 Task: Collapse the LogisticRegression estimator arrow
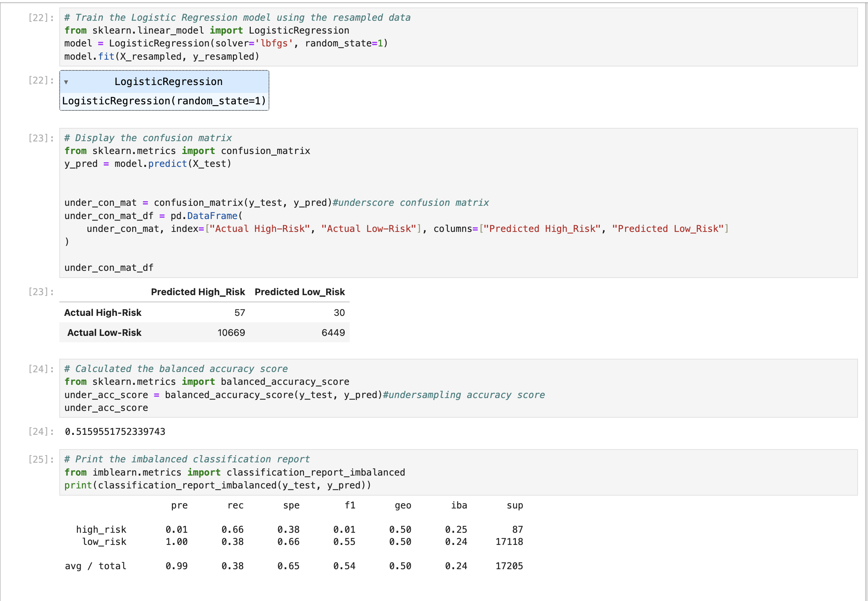[x=66, y=82]
